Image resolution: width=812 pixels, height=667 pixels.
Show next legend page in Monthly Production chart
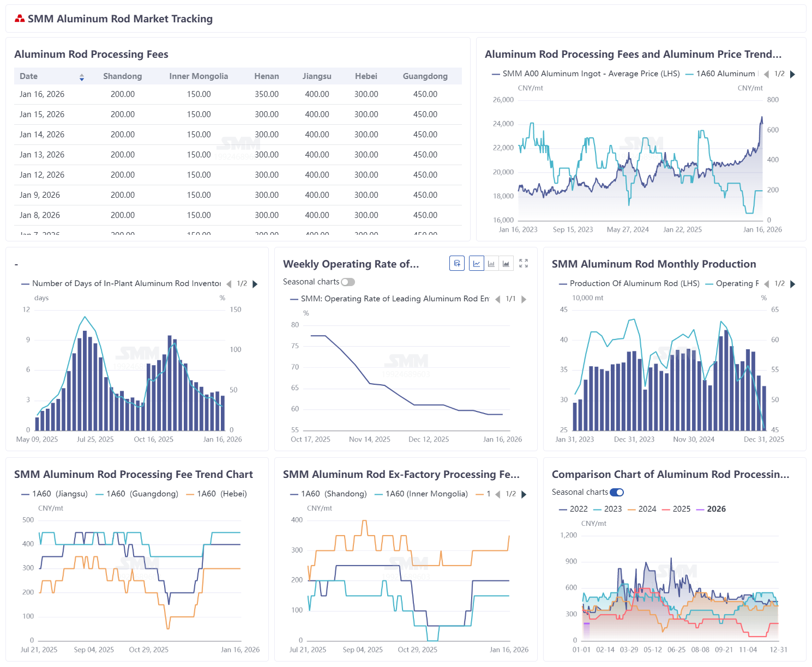click(x=793, y=284)
